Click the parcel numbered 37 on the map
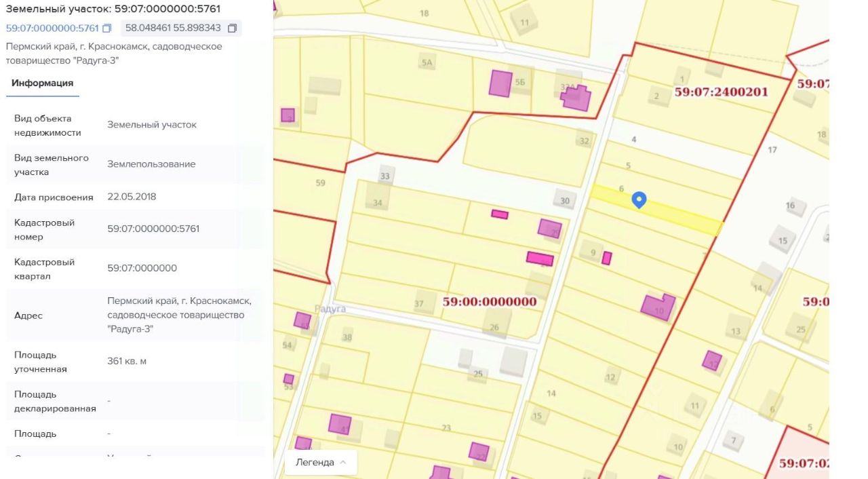Image resolution: width=868 pixels, height=479 pixels. coord(418,303)
